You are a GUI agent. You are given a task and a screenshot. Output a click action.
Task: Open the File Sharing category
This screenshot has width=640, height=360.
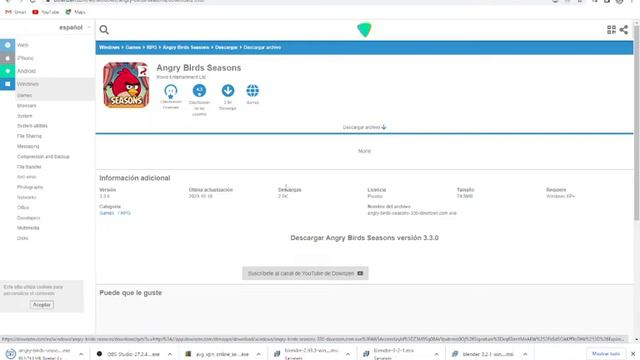point(29,136)
